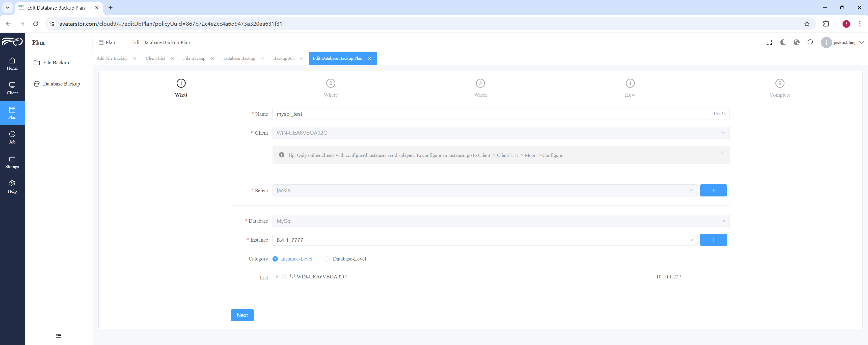
Task: Add new item next to Select field
Action: [713, 190]
